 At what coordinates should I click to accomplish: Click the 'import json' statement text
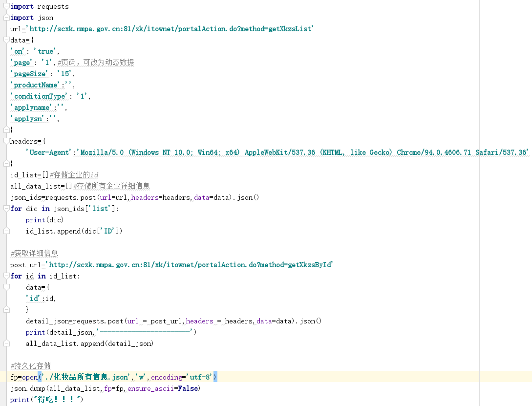[x=32, y=18]
